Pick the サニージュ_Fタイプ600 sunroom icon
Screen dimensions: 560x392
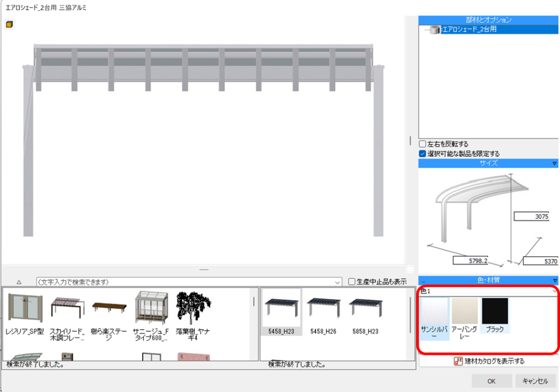pyautogui.click(x=153, y=309)
